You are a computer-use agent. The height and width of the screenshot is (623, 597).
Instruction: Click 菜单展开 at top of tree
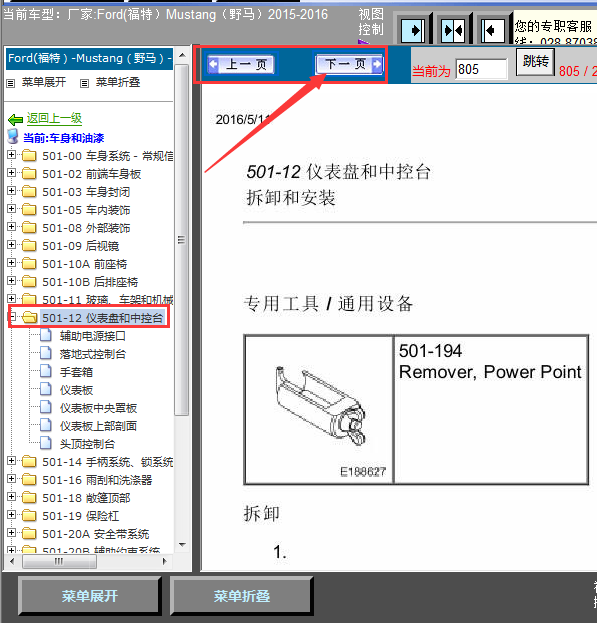(x=44, y=82)
